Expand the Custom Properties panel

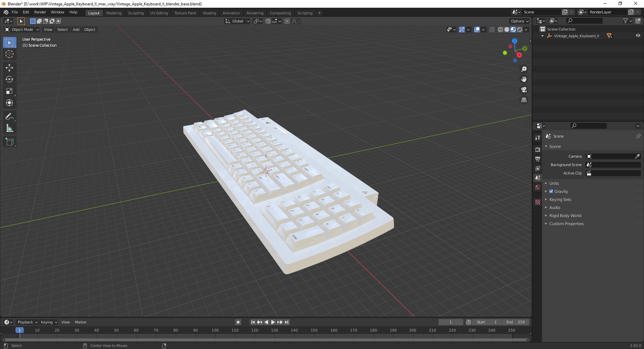566,223
